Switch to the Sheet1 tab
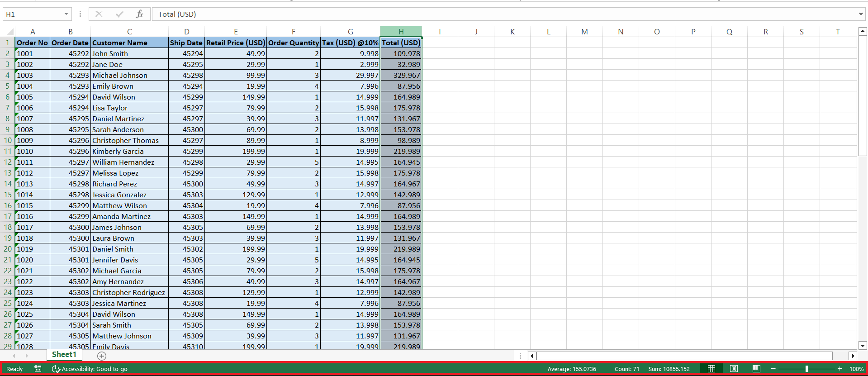Viewport: 868px width, 376px height. pos(64,355)
